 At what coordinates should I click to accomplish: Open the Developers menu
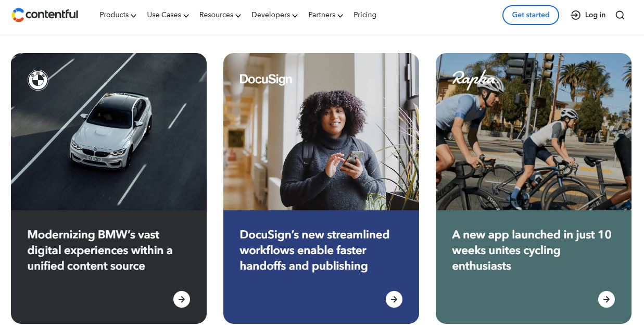click(274, 15)
